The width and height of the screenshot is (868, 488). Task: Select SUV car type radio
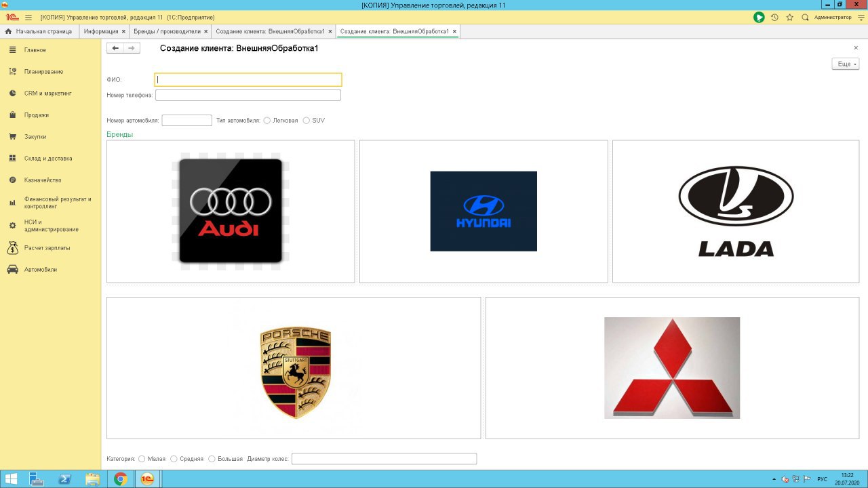(307, 121)
